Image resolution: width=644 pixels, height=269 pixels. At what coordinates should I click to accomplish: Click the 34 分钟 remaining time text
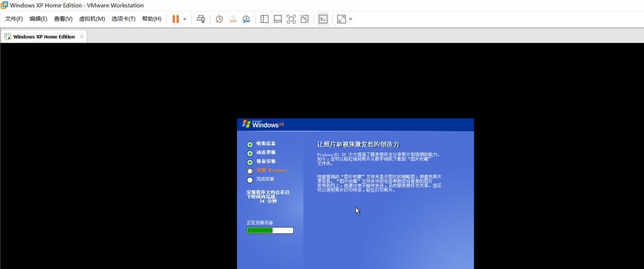[x=268, y=201]
